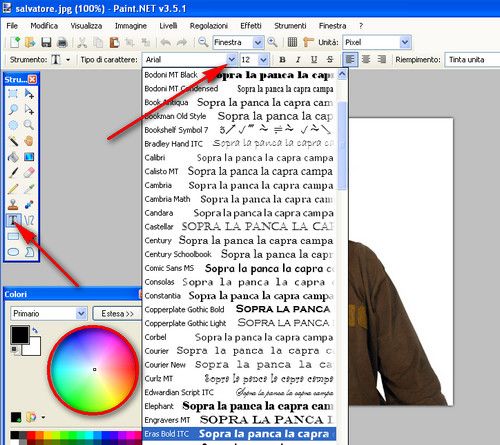Open the Strumento tool chooser dropdown
The image size is (500, 445).
tap(68, 60)
